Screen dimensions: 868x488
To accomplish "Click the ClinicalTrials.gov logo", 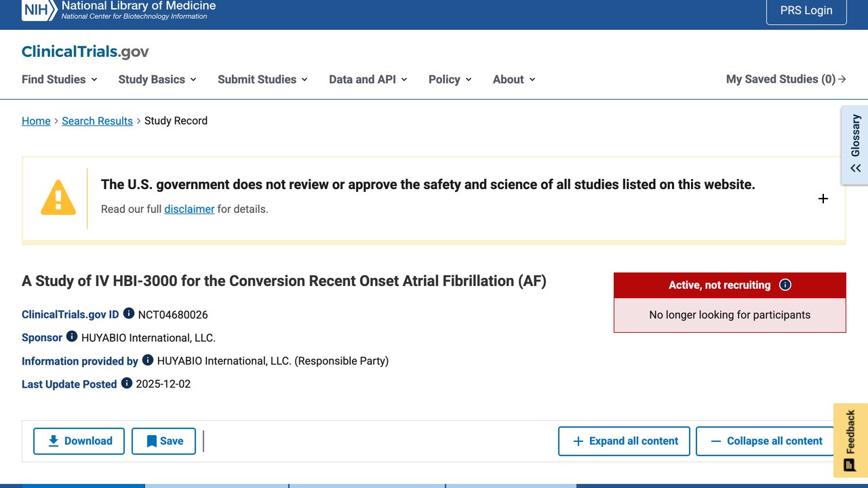I will pyautogui.click(x=85, y=52).
